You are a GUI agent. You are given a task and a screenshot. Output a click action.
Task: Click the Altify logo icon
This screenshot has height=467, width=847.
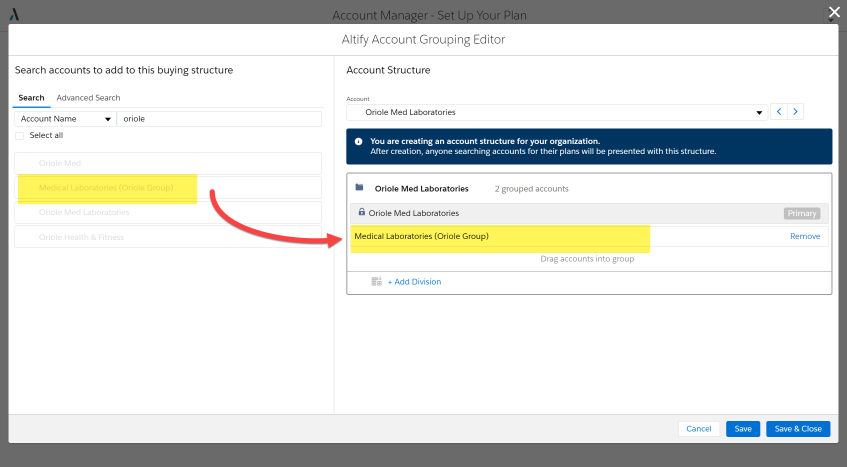point(15,14)
